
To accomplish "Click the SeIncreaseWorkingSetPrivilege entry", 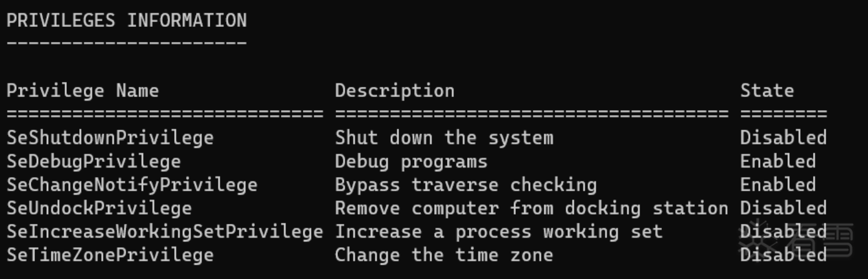I will coord(165,232).
